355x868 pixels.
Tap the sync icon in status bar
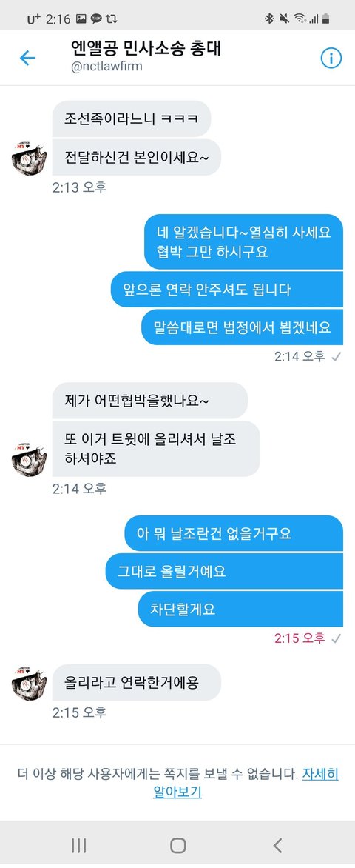click(111, 19)
